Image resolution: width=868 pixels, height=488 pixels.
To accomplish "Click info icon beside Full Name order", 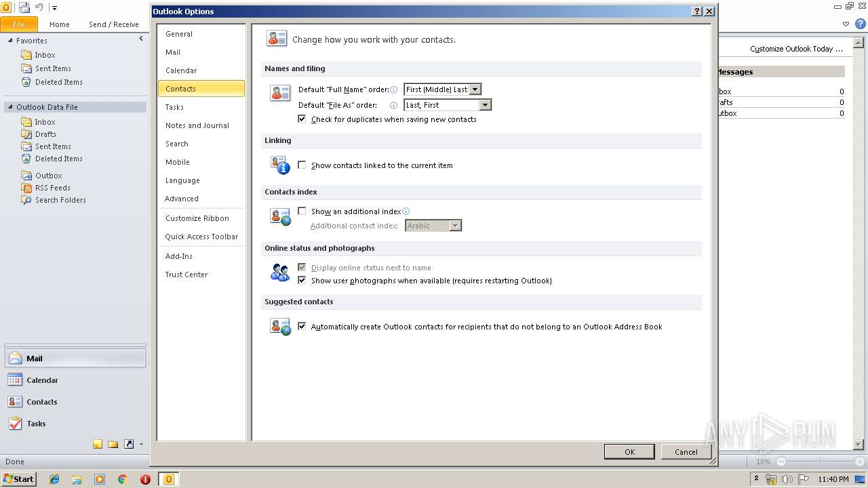I will point(394,89).
